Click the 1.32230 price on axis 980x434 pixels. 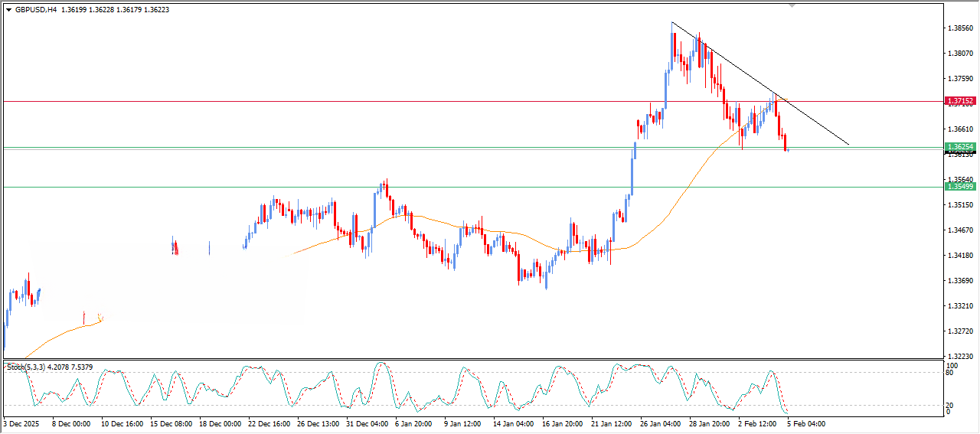960,357
